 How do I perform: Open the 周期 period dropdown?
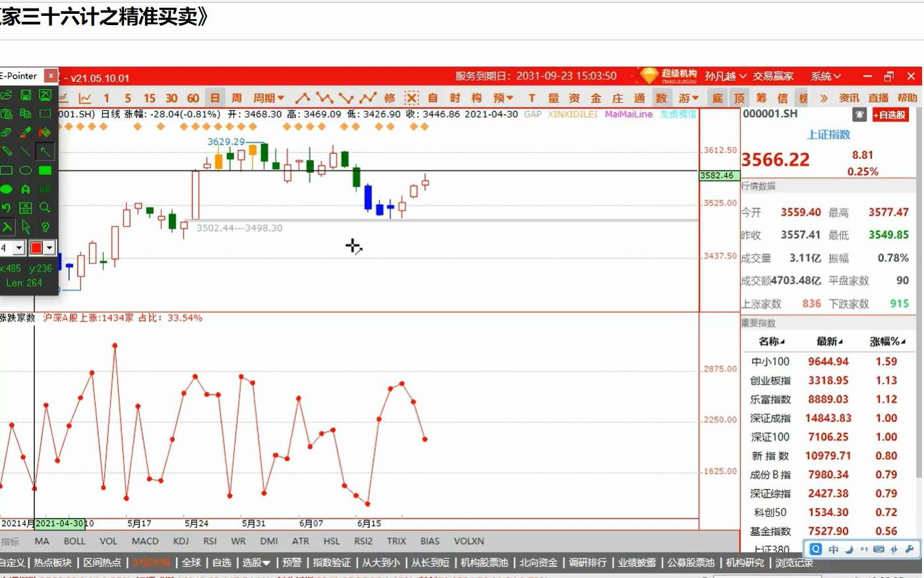268,98
